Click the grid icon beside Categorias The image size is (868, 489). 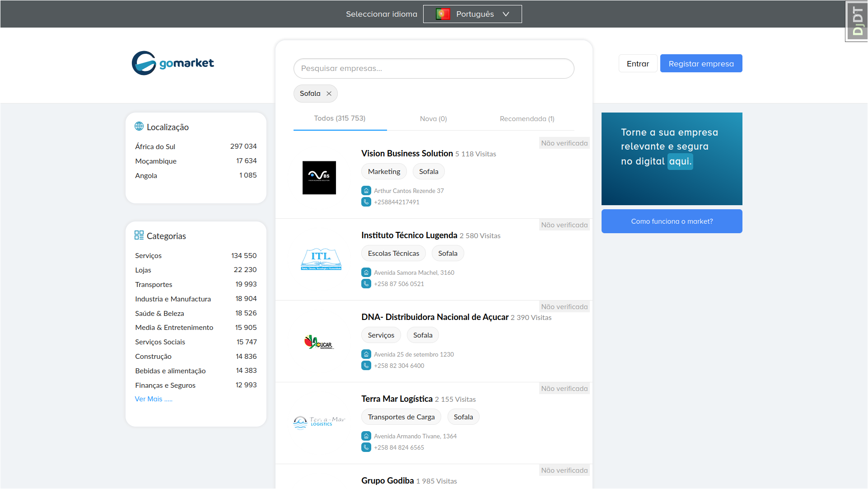click(x=139, y=235)
